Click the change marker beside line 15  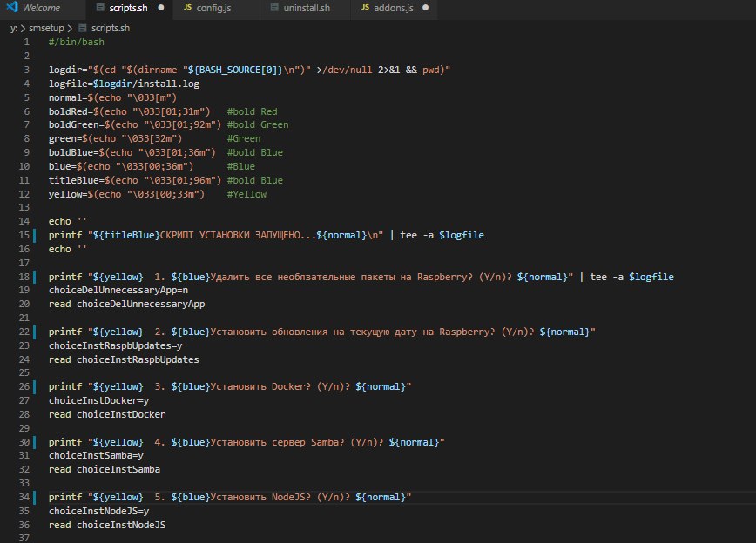(35, 235)
